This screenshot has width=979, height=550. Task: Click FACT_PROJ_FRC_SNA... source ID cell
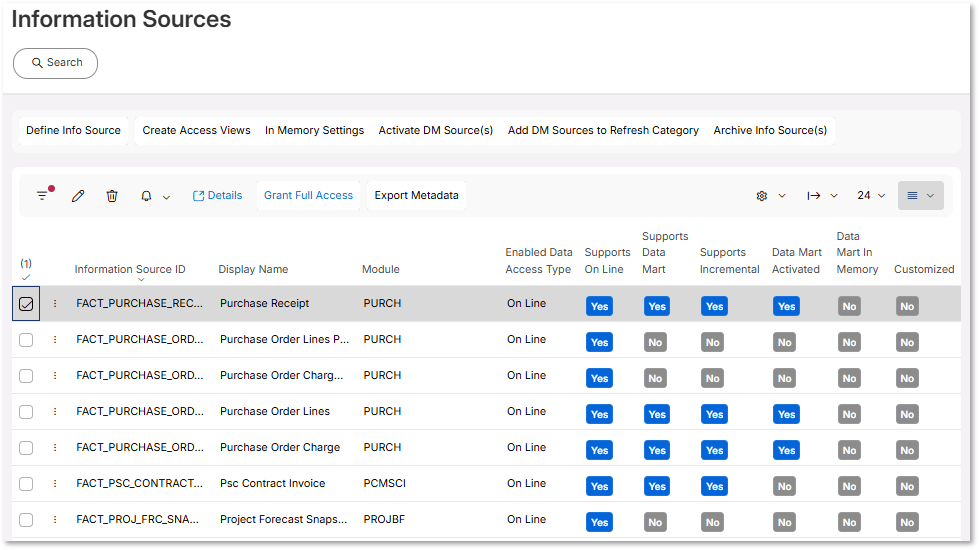pyautogui.click(x=138, y=519)
